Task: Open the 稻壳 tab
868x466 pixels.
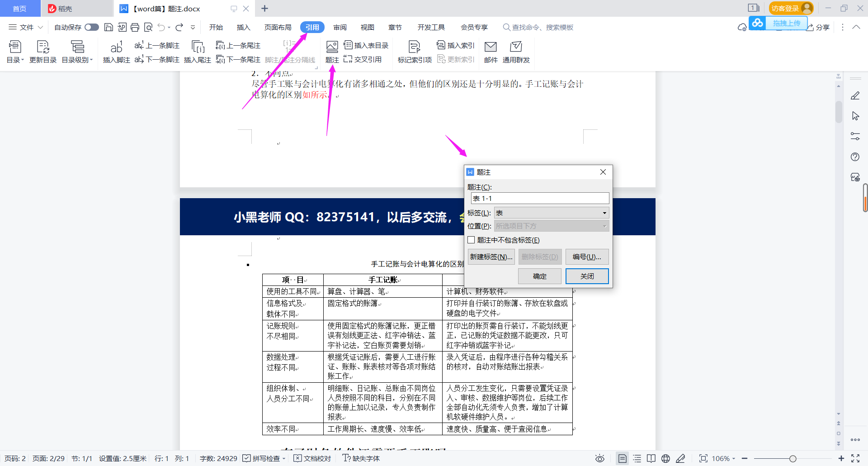Action: click(x=63, y=8)
